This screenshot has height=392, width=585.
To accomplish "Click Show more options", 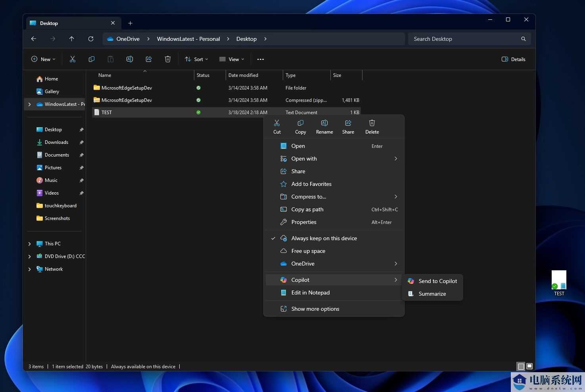I will (x=334, y=309).
